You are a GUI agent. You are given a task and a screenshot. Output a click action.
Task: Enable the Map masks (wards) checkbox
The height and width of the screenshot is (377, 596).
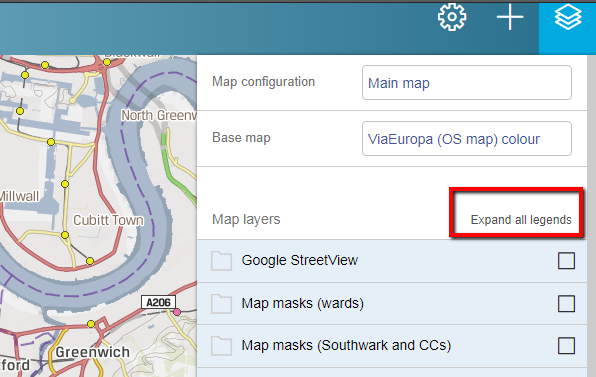pos(566,304)
